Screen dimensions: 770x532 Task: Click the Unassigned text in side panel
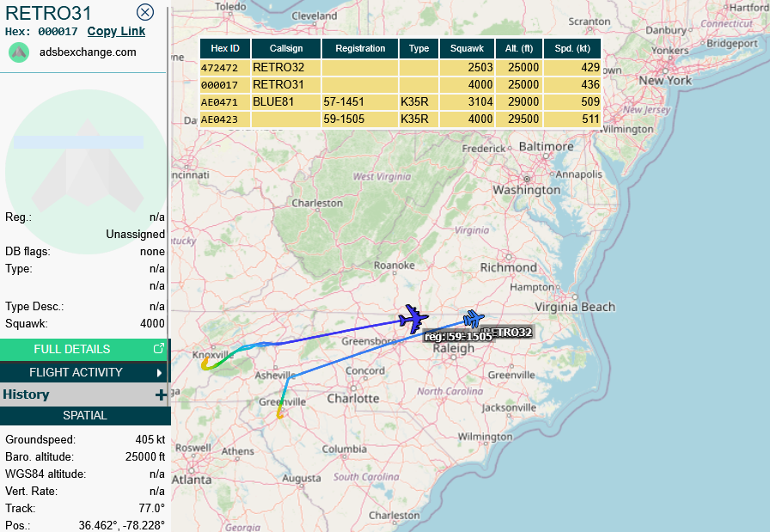click(x=136, y=235)
